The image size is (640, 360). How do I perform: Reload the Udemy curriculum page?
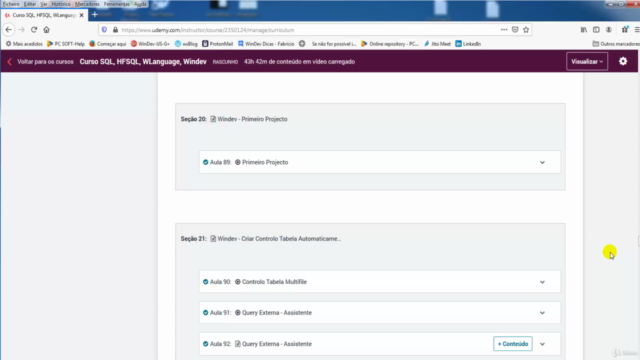[x=34, y=30]
